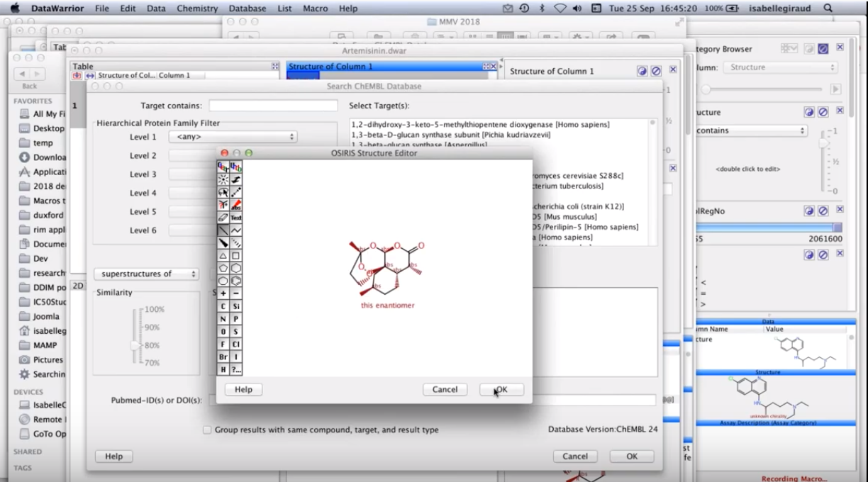Open the Level 1 '<any>' dropdown
This screenshot has height=482, width=868.
click(233, 136)
